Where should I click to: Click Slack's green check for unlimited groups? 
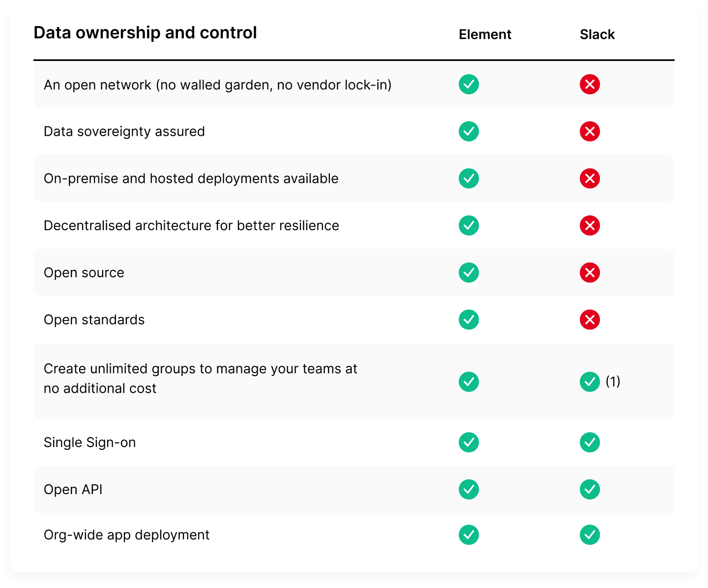pyautogui.click(x=590, y=382)
